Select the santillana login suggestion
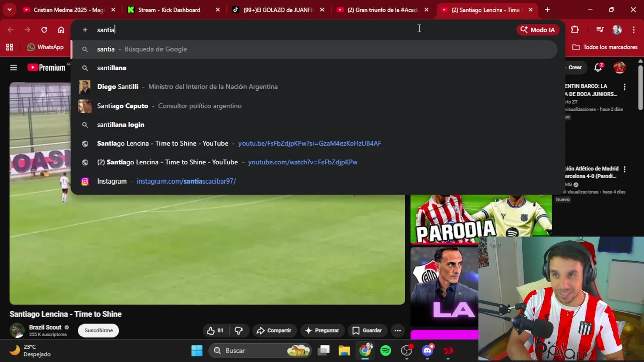The width and height of the screenshot is (644, 362). (x=314, y=125)
